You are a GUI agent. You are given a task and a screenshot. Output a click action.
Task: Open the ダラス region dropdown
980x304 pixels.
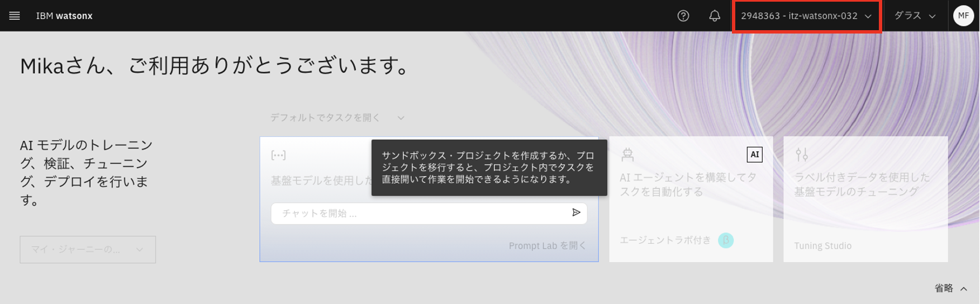915,16
